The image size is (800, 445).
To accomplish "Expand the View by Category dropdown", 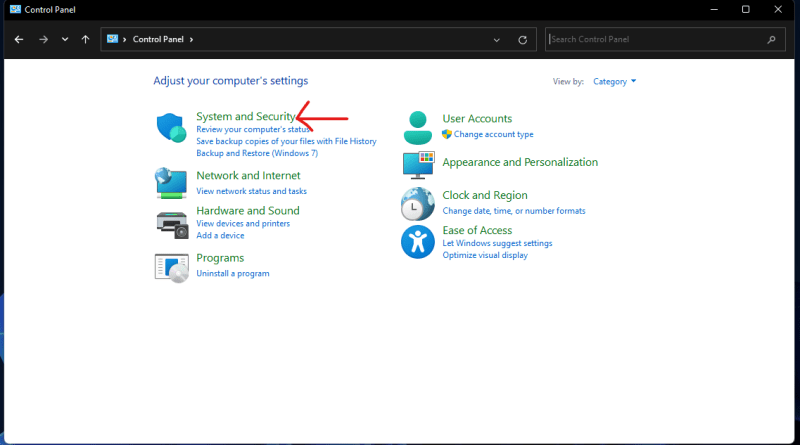I will point(614,82).
